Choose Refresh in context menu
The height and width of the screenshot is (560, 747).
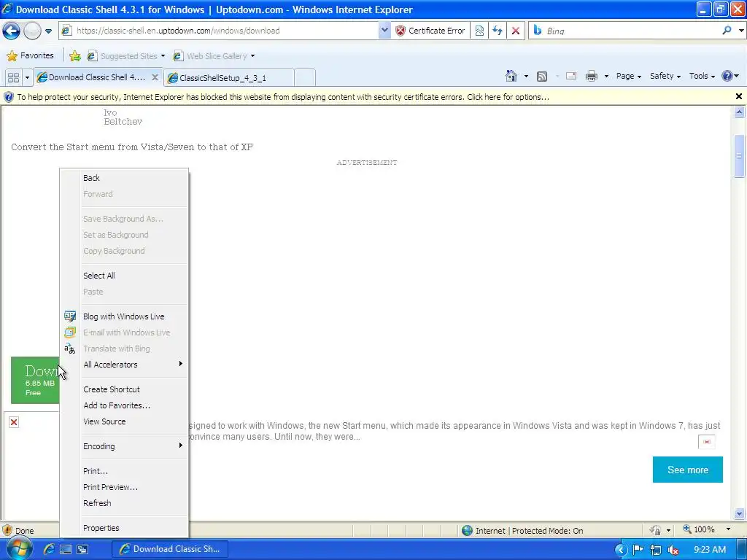124,503
